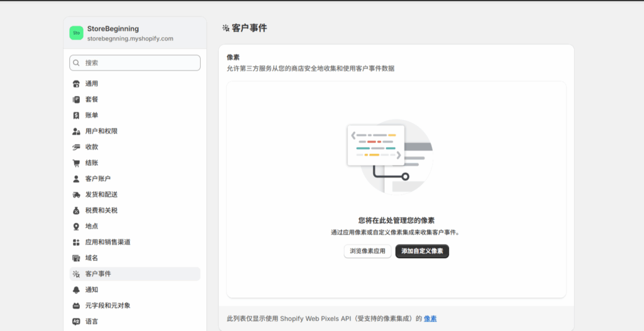Open the 税费和关税 settings page
Screen dimensions: 644x331
click(x=101, y=210)
